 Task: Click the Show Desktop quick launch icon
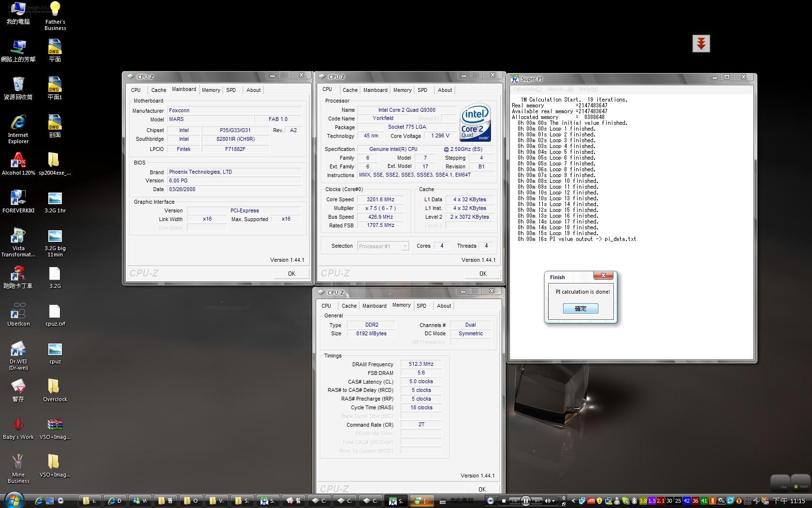point(50,501)
